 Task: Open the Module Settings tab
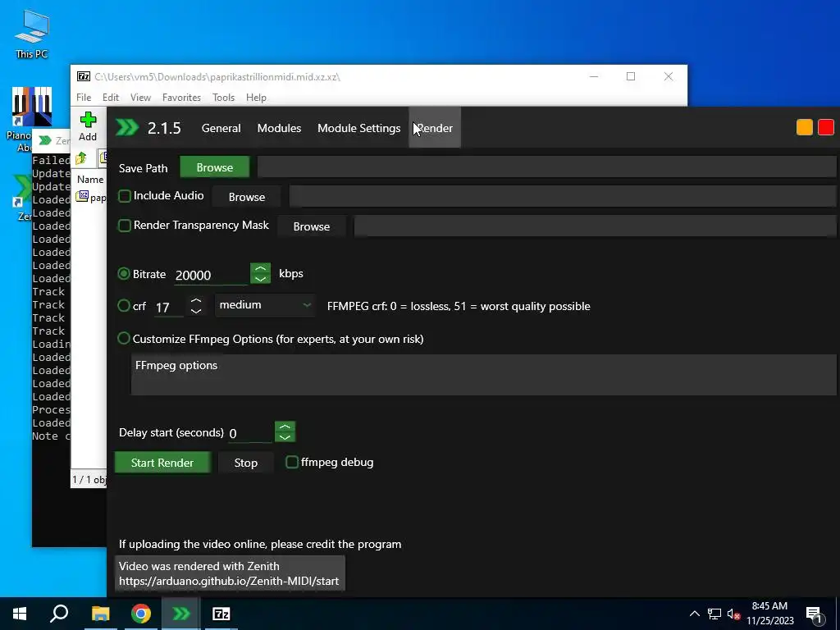point(359,128)
